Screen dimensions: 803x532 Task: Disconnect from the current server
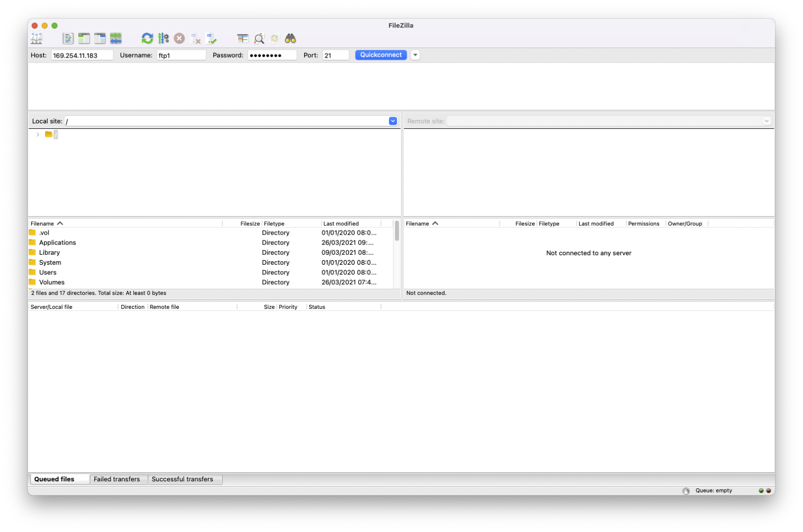196,39
